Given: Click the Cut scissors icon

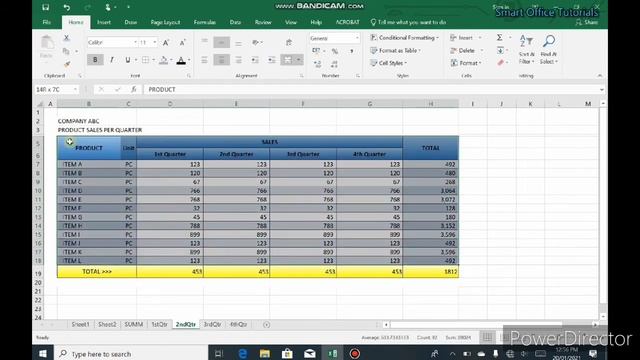Looking at the screenshot, I should tap(66, 38).
